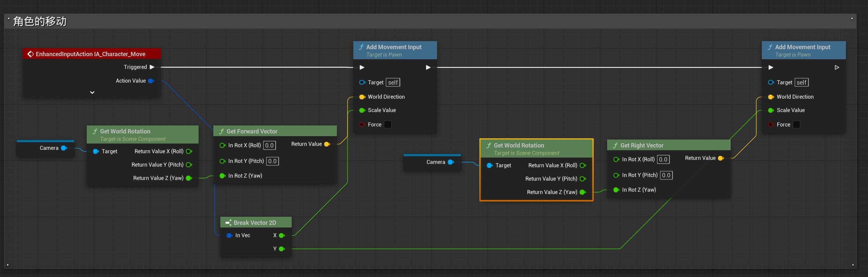
Task: Click In Vec pin on Break Vector 2D
Action: [x=229, y=235]
